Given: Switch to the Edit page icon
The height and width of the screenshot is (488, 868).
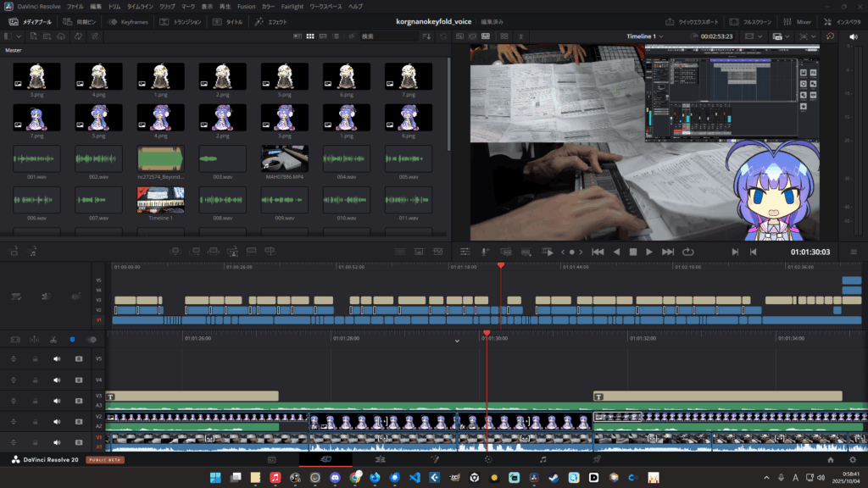Looking at the screenshot, I should pyautogui.click(x=381, y=459).
